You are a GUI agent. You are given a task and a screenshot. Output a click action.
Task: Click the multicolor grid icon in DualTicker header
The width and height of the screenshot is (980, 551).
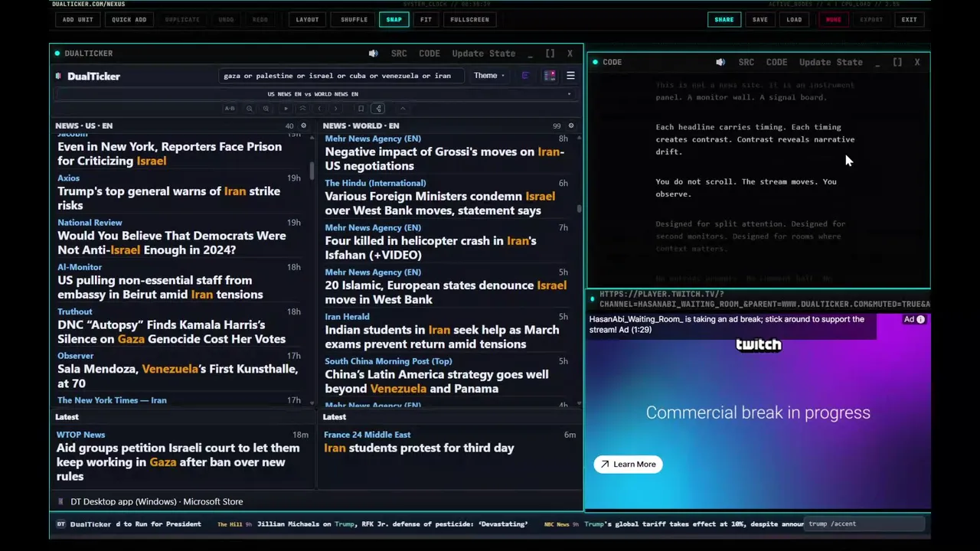pyautogui.click(x=550, y=76)
